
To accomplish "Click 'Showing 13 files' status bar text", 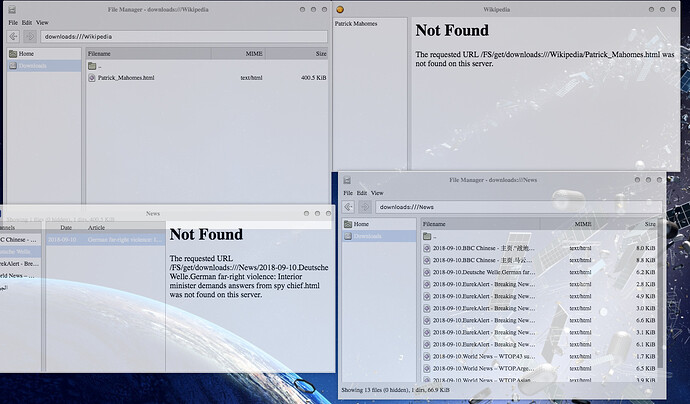I will coord(395,390).
